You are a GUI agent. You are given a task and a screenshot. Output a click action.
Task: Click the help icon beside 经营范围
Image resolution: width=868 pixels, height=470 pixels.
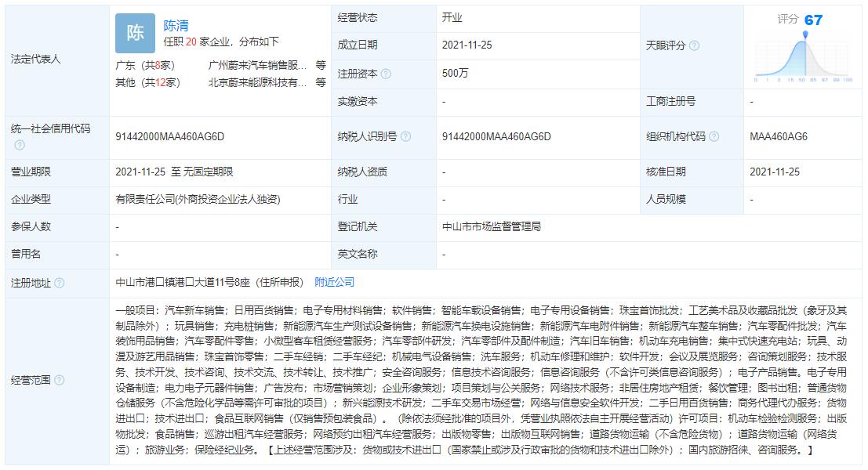tap(60, 380)
